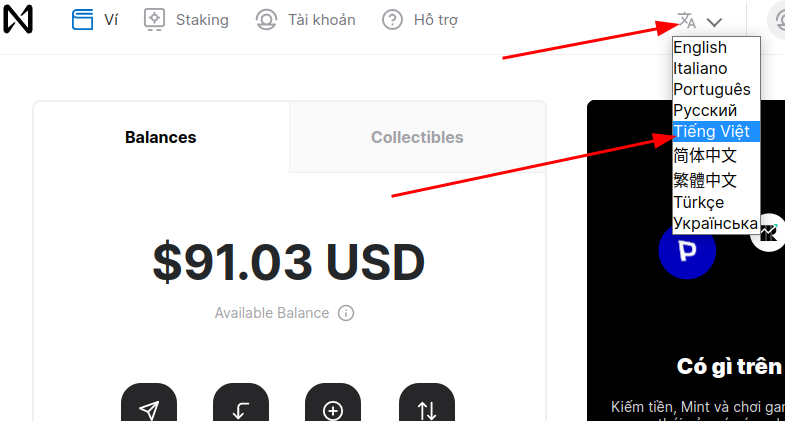Click the Tài khoản account icon
785x421 pixels.
[x=266, y=20]
